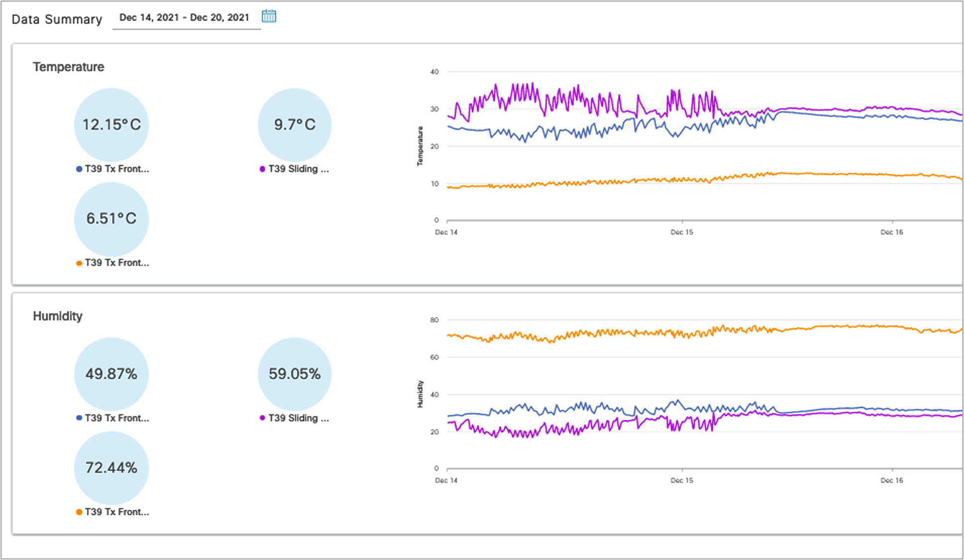This screenshot has width=964, height=560.
Task: Click T39 Tx Front label under 6.51°C
Action: coord(117,263)
